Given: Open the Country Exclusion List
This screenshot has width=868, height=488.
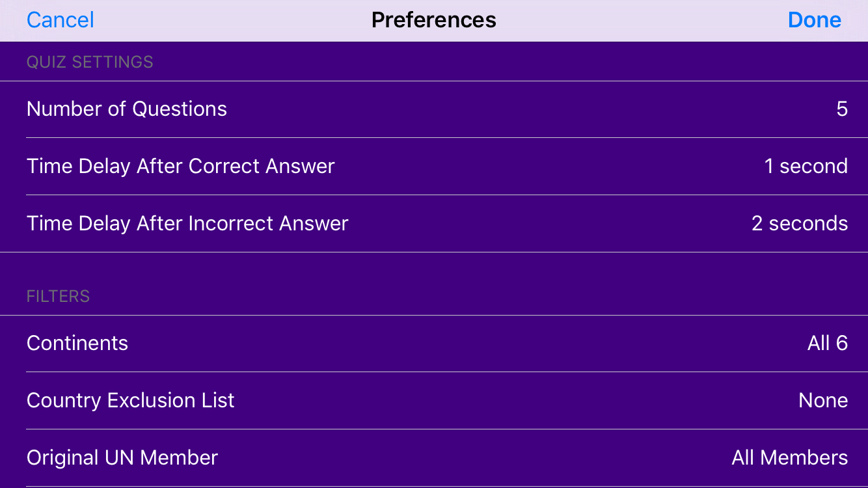Looking at the screenshot, I should (x=434, y=401).
